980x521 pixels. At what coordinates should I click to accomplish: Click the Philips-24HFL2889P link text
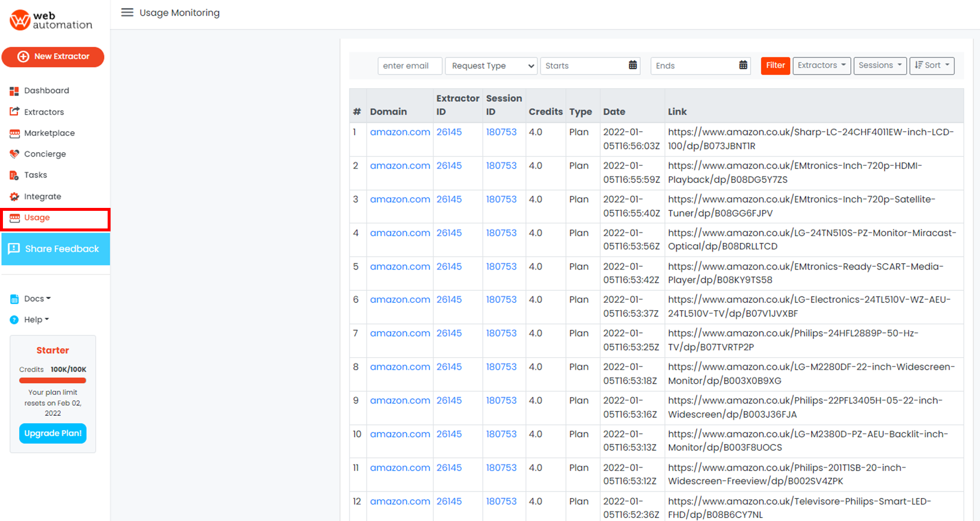point(793,340)
